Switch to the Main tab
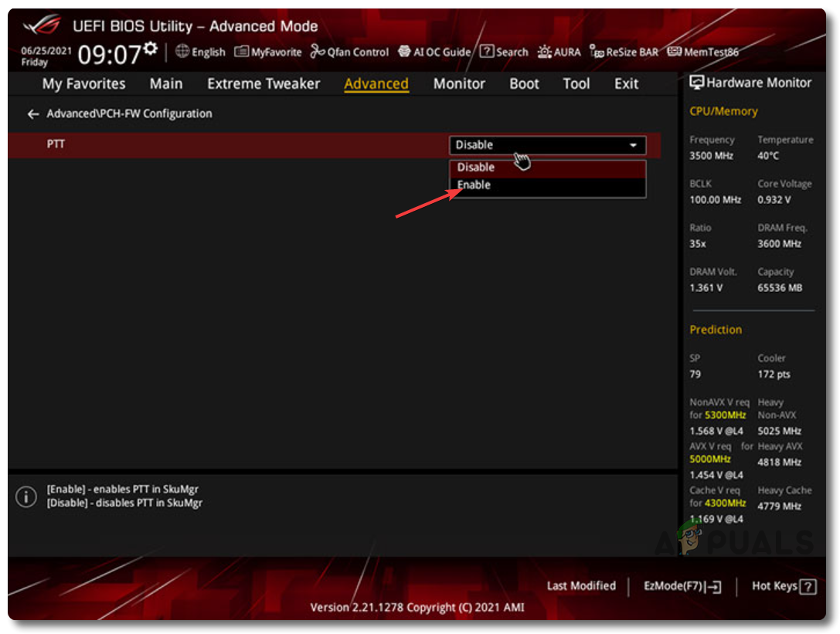The width and height of the screenshot is (840, 634). [166, 83]
